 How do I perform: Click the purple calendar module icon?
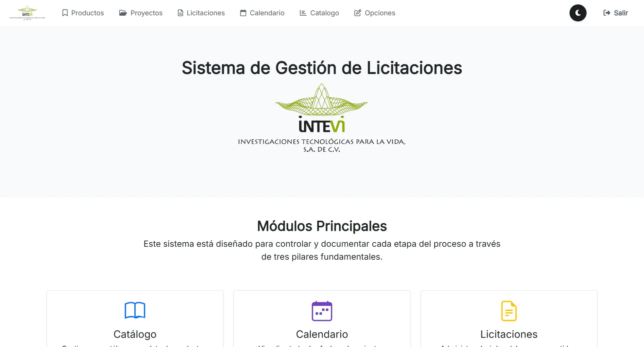pyautogui.click(x=322, y=311)
